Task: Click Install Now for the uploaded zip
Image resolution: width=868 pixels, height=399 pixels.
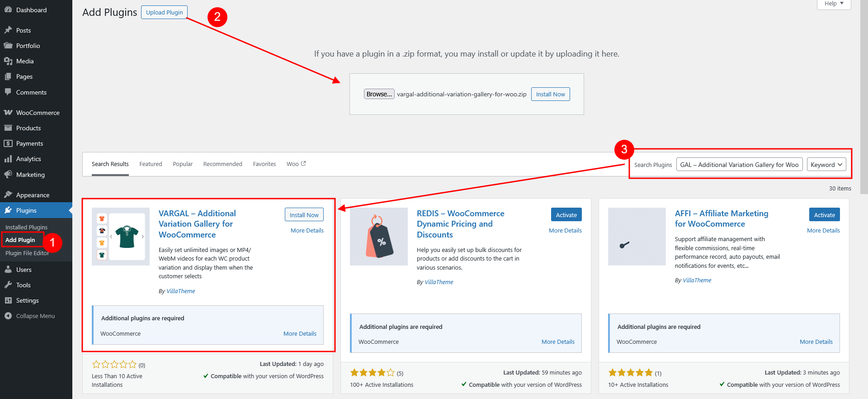Action: (550, 94)
